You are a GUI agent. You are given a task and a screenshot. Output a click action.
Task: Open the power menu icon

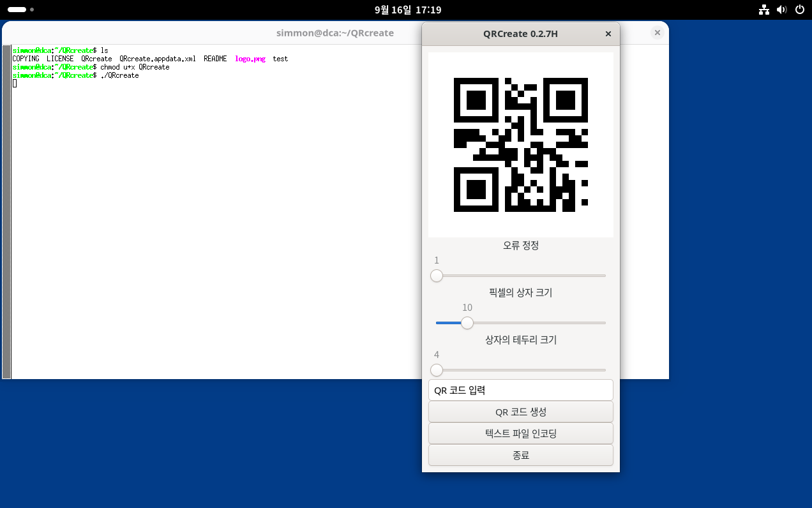coord(799,10)
